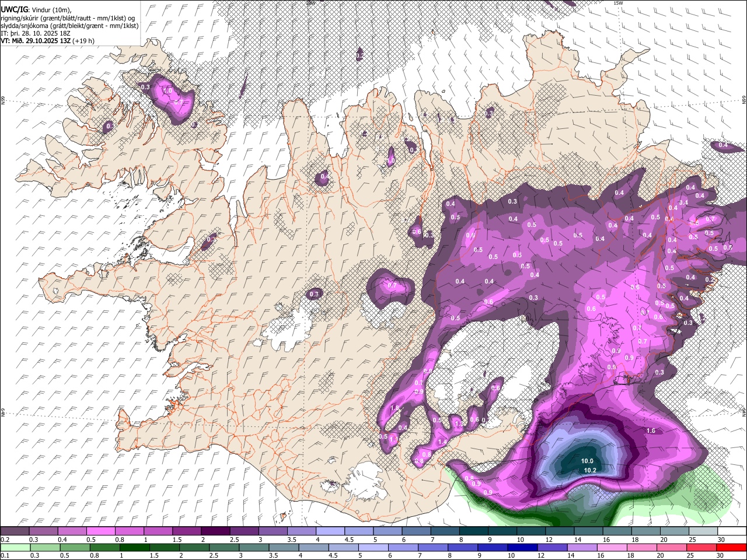Select upper legend swatch between 10 and 12
Screen dimensions: 747x560
point(530,531)
